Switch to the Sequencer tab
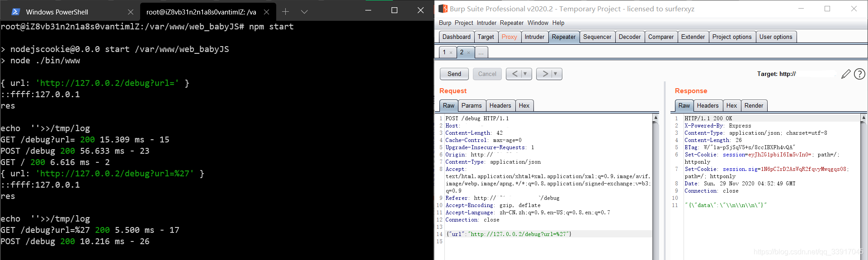The width and height of the screenshot is (868, 260). (597, 37)
